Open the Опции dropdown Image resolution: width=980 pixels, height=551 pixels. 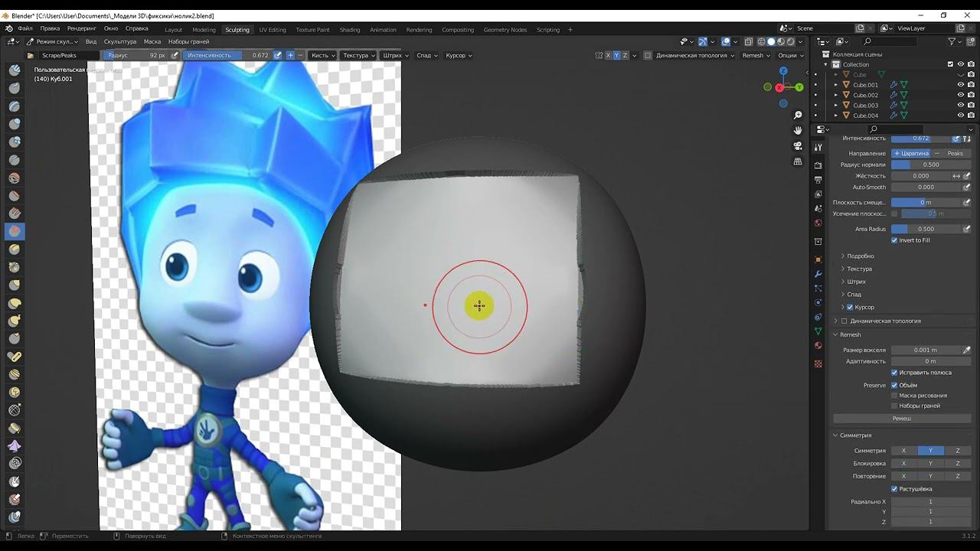(x=790, y=55)
